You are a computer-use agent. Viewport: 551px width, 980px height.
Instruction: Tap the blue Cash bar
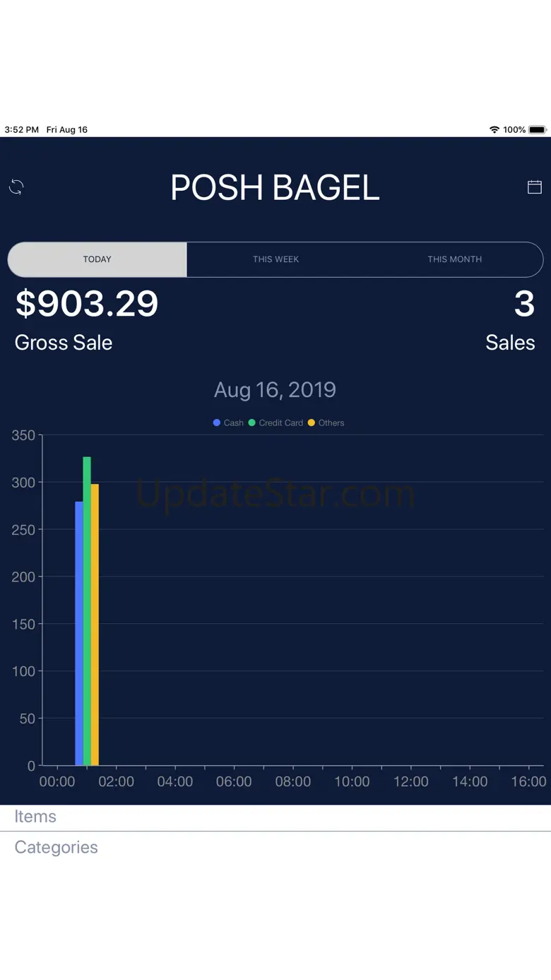click(79, 633)
